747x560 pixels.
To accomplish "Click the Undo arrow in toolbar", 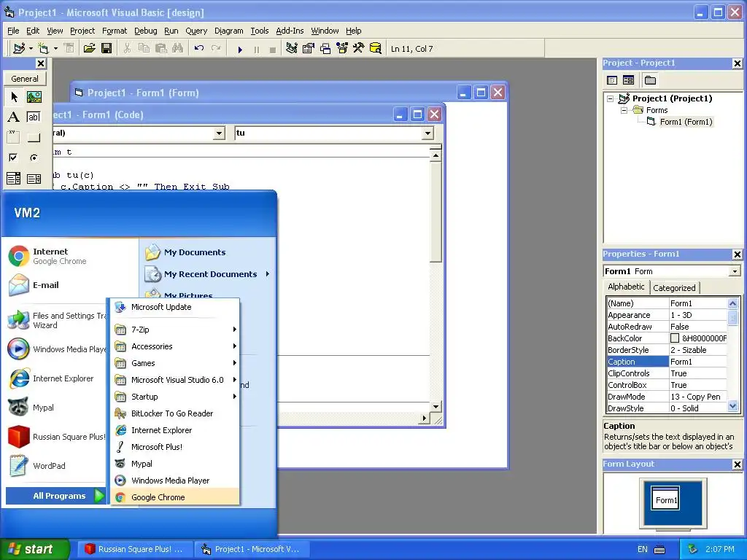I will click(199, 48).
